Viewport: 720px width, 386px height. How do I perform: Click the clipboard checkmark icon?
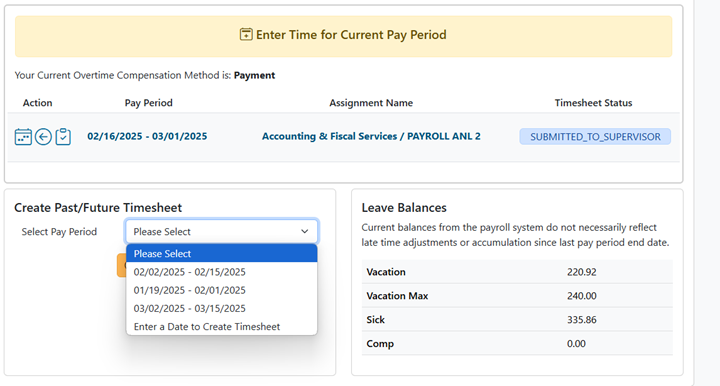click(63, 137)
